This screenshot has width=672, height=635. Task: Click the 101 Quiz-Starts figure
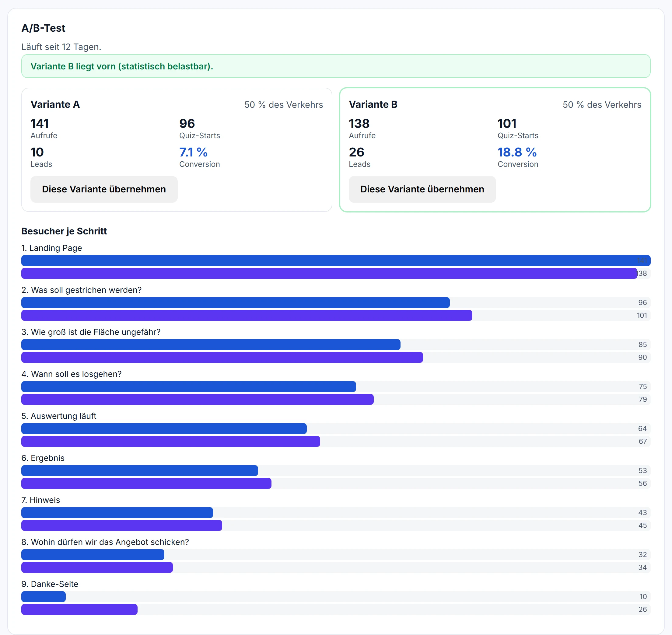(x=507, y=124)
